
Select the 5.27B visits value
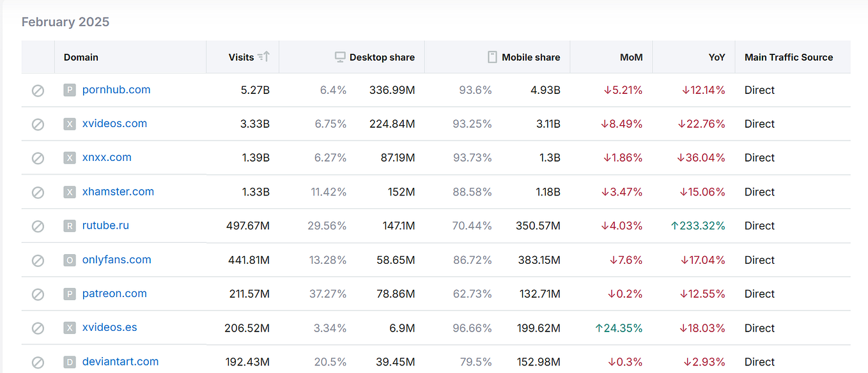click(255, 90)
